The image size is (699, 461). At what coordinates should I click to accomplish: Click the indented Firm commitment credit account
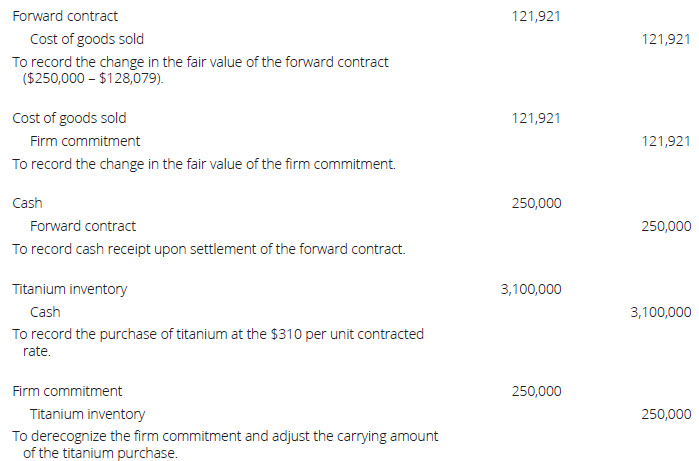tap(85, 141)
